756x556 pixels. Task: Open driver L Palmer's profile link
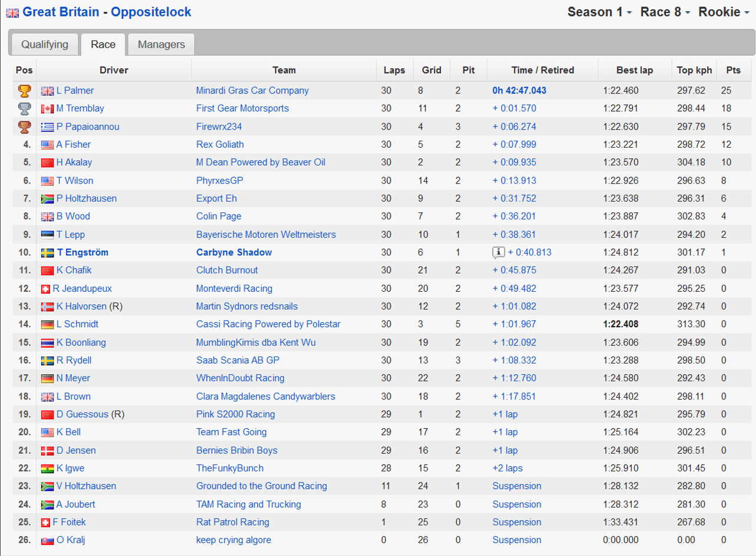coord(75,91)
